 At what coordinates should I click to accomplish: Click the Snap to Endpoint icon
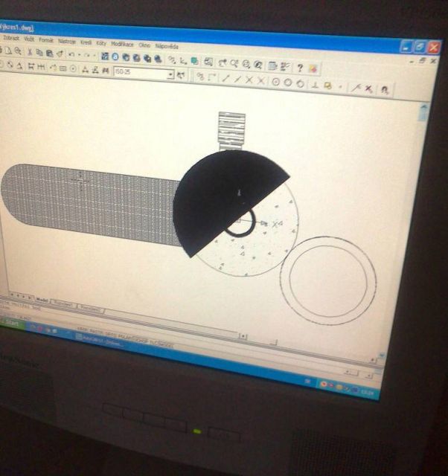pyautogui.click(x=224, y=79)
